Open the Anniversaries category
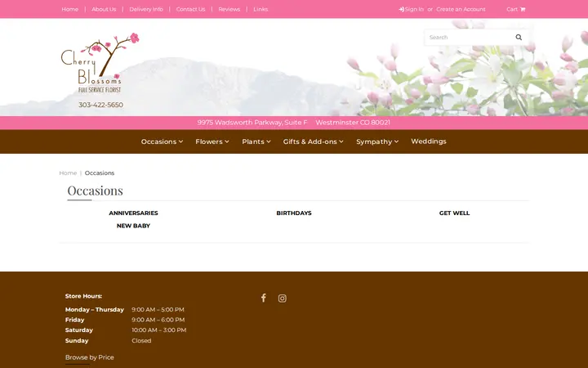This screenshot has width=588, height=368. (x=133, y=213)
